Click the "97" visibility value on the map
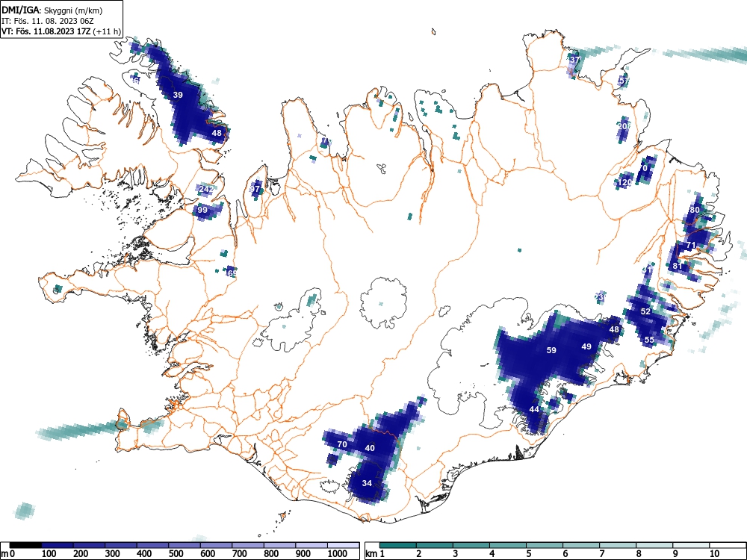 [x=255, y=189]
